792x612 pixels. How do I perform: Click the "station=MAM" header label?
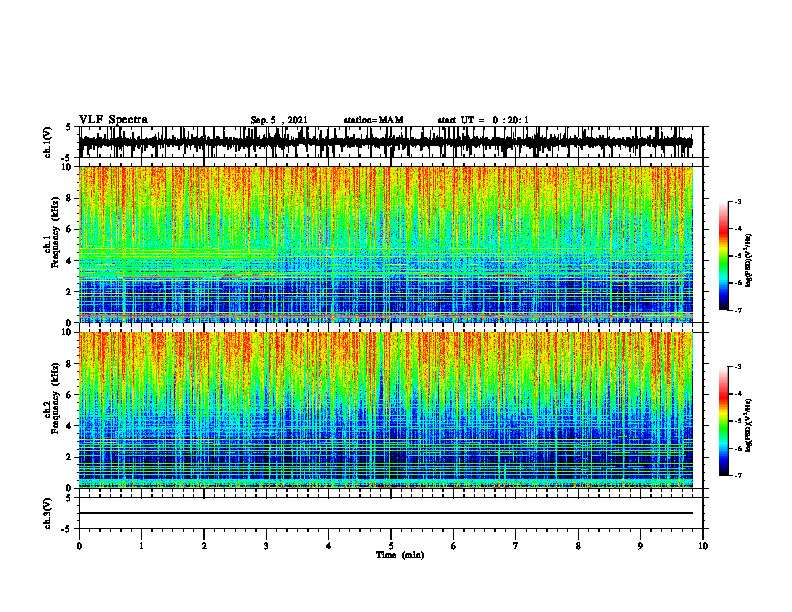click(373, 120)
